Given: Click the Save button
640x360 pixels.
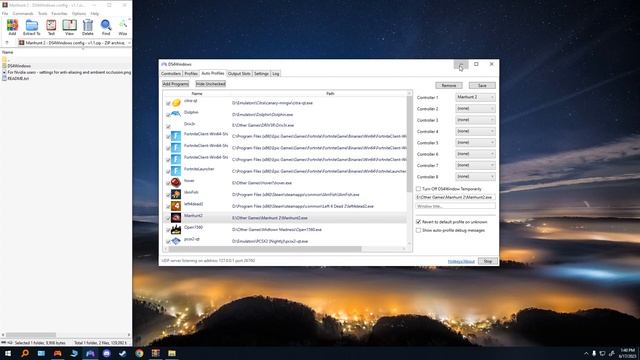Looking at the screenshot, I should [482, 85].
